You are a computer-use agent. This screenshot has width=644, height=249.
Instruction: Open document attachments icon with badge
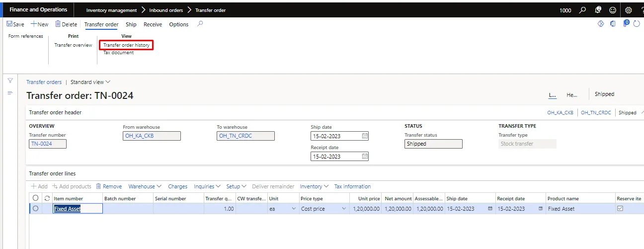(x=626, y=23)
